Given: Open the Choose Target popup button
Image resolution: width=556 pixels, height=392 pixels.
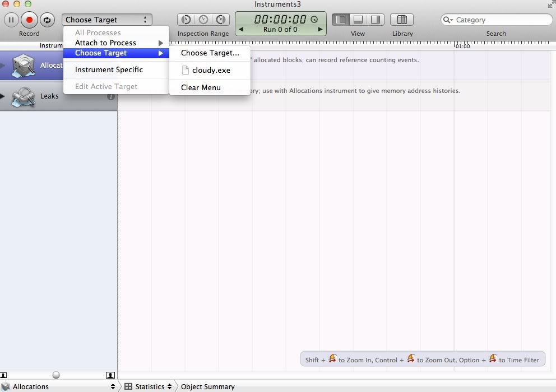Looking at the screenshot, I should 107,20.
